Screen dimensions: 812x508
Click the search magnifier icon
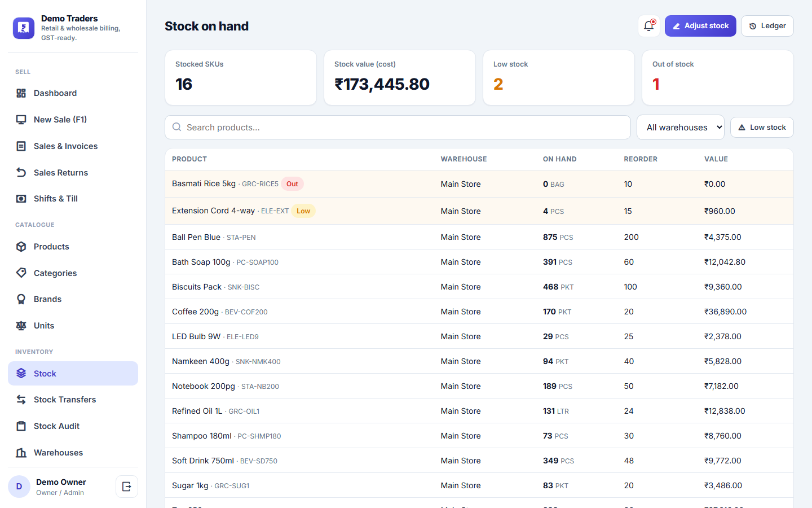coord(177,127)
